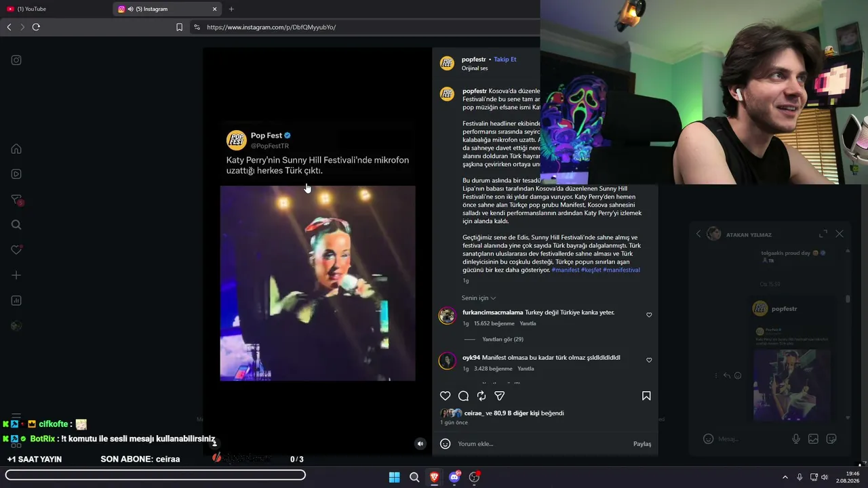Click the Create plus icon in sidebar
Screen dimensions: 868x488
point(16,275)
